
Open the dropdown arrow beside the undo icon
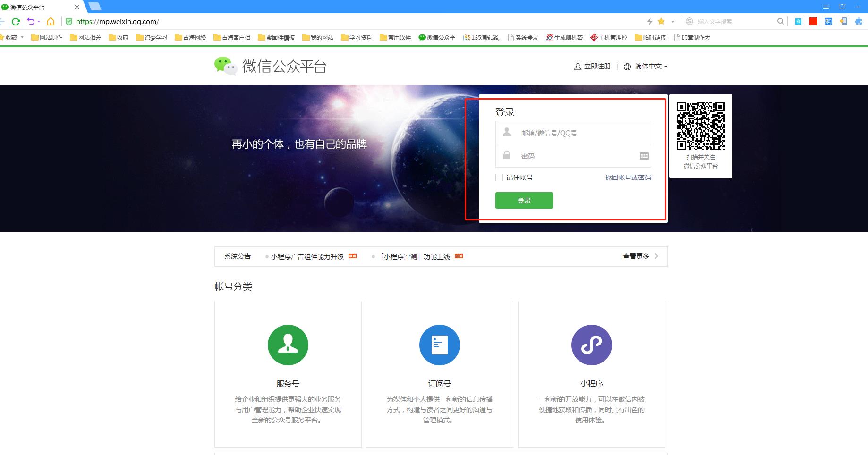39,21
